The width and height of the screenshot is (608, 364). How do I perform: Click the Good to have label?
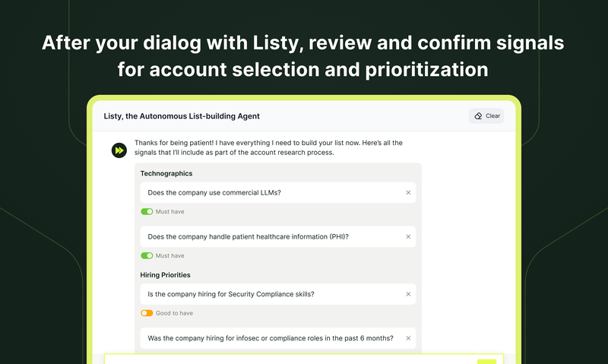point(174,313)
